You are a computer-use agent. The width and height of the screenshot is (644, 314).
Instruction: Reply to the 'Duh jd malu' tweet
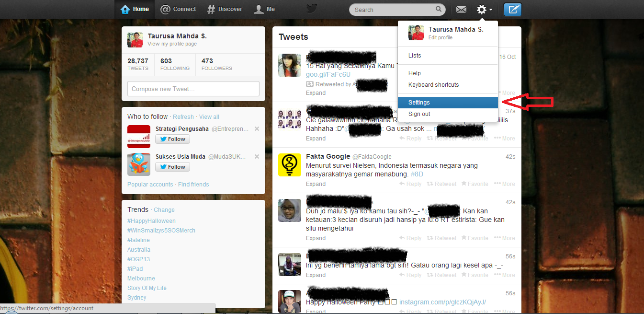[410, 238]
